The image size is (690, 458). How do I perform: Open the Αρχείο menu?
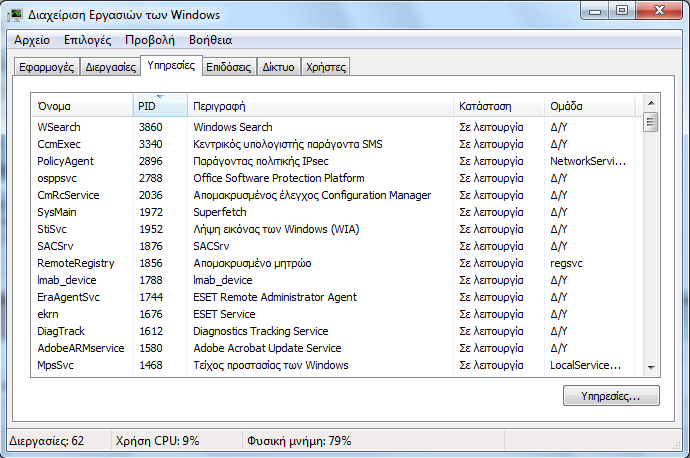coord(34,40)
